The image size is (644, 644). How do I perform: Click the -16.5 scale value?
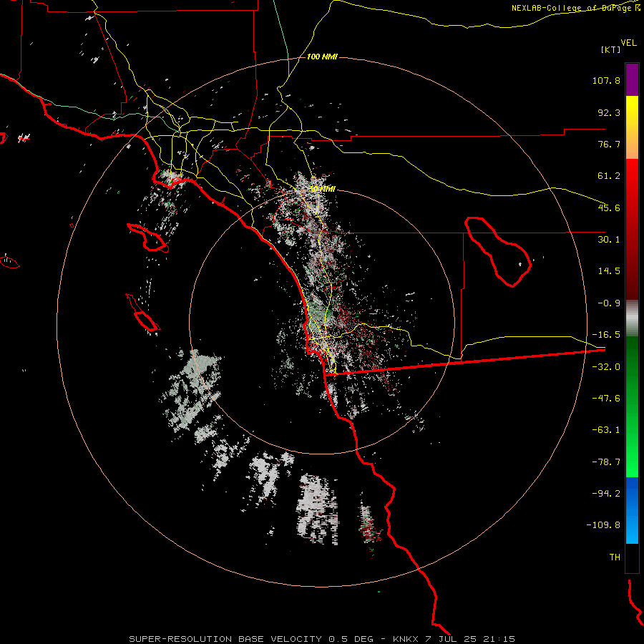click(606, 335)
